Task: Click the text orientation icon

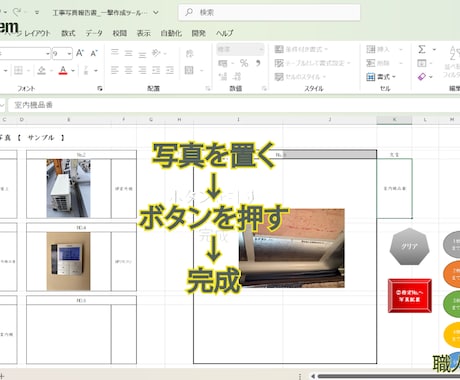Action: click(156, 53)
